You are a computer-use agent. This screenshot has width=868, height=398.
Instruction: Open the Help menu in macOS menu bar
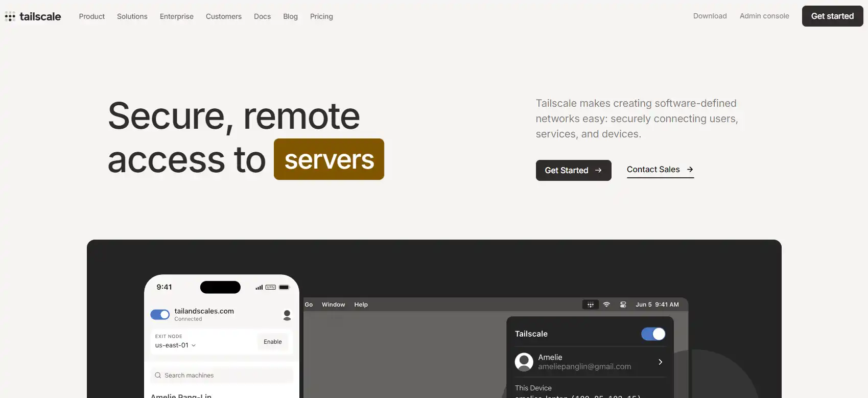(x=361, y=305)
